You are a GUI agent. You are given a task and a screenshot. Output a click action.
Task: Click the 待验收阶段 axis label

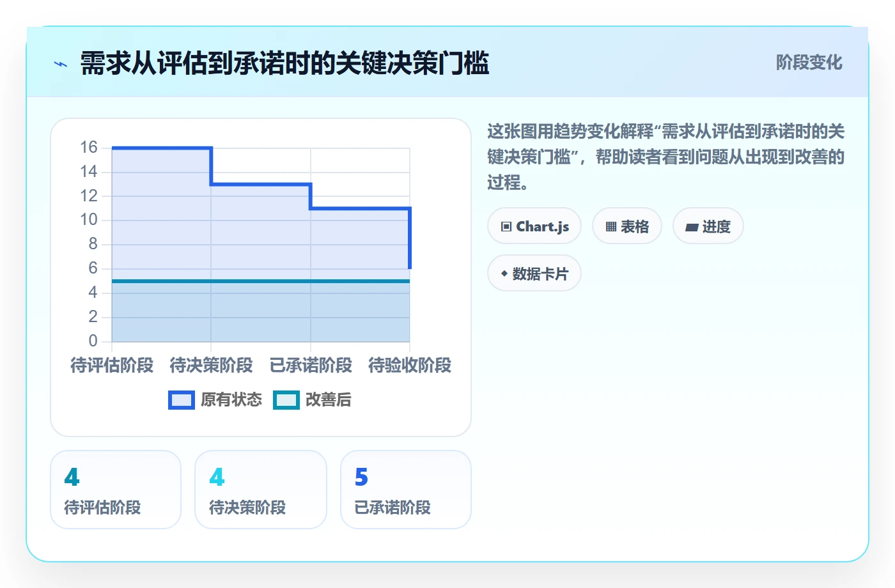click(410, 366)
